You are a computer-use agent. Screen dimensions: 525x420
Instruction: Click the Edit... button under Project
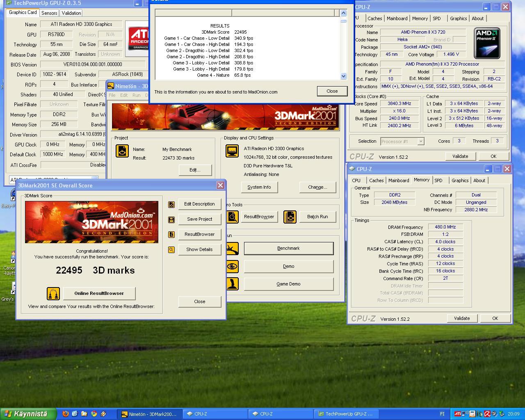tap(195, 170)
